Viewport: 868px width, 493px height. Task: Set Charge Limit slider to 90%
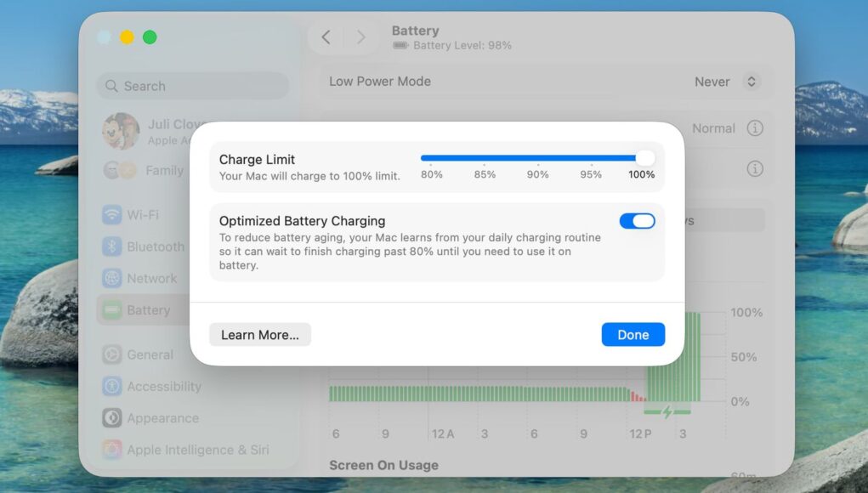point(537,158)
